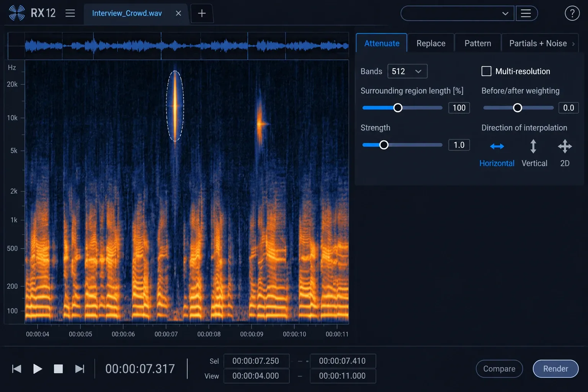Open the Bands 512 dropdown
This screenshot has height=392, width=588.
pos(407,71)
